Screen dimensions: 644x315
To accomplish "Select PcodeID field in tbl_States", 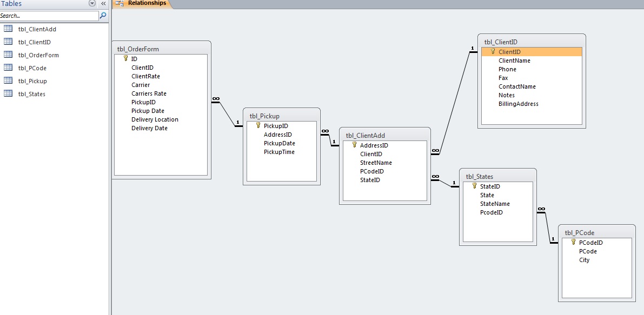I will tap(498, 212).
